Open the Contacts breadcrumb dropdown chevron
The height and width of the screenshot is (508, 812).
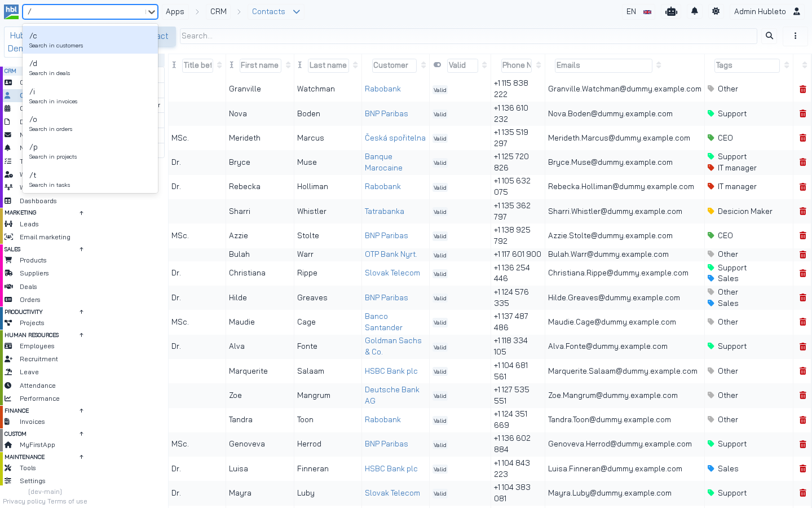297,12
